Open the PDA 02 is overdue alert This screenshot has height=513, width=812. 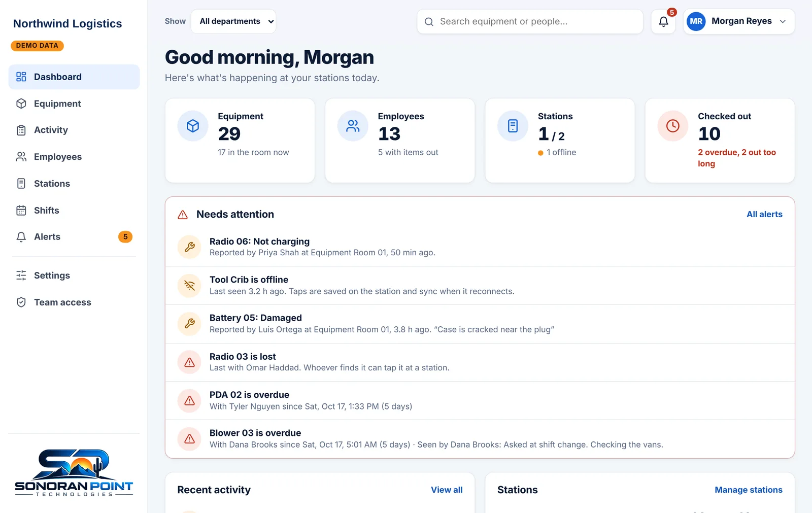[480, 400]
